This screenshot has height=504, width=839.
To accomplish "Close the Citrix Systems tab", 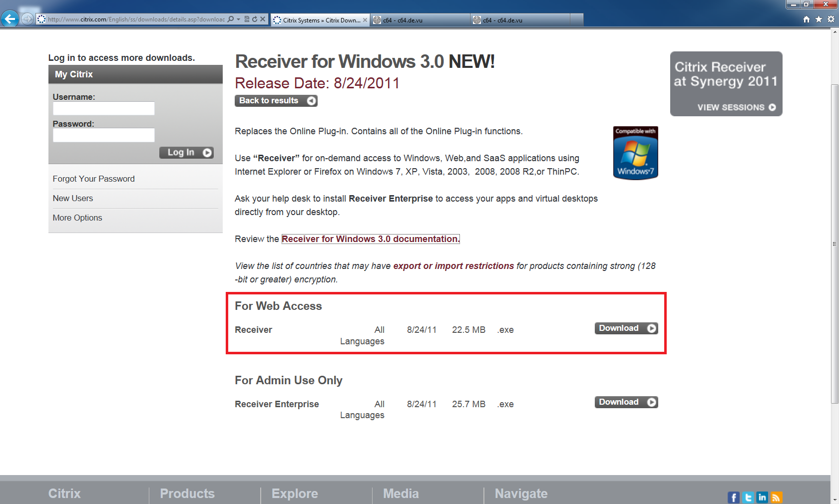I will point(365,20).
